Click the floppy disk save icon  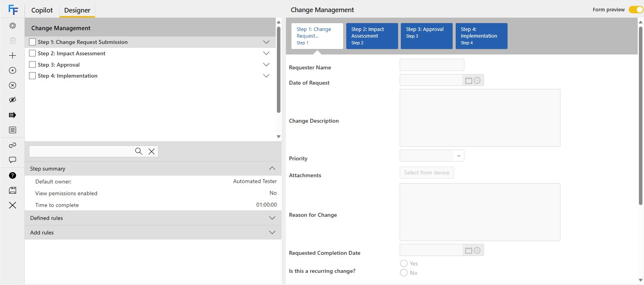13,190
